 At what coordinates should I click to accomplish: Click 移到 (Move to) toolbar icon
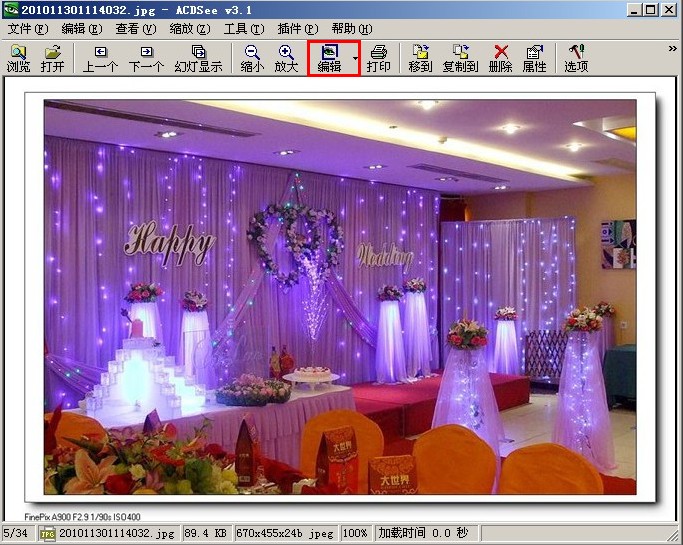tap(420, 58)
